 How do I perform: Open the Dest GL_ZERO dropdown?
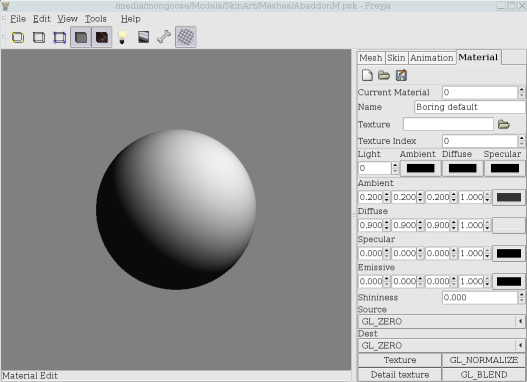tap(441, 345)
